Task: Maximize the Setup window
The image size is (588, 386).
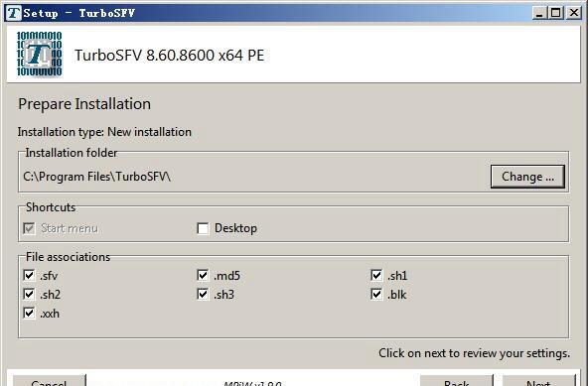Action: pyautogui.click(x=556, y=13)
